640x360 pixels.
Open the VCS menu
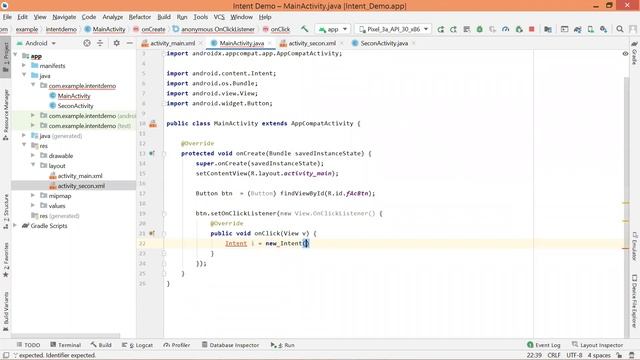pos(219,17)
